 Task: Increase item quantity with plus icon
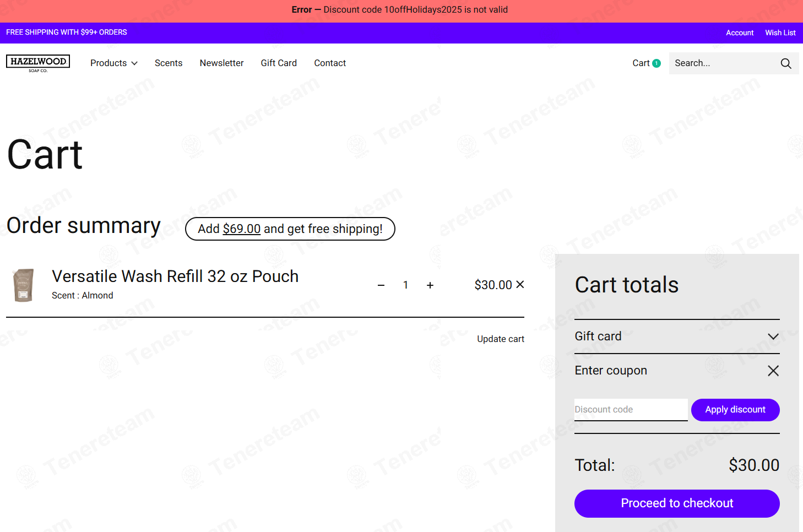[x=430, y=285]
